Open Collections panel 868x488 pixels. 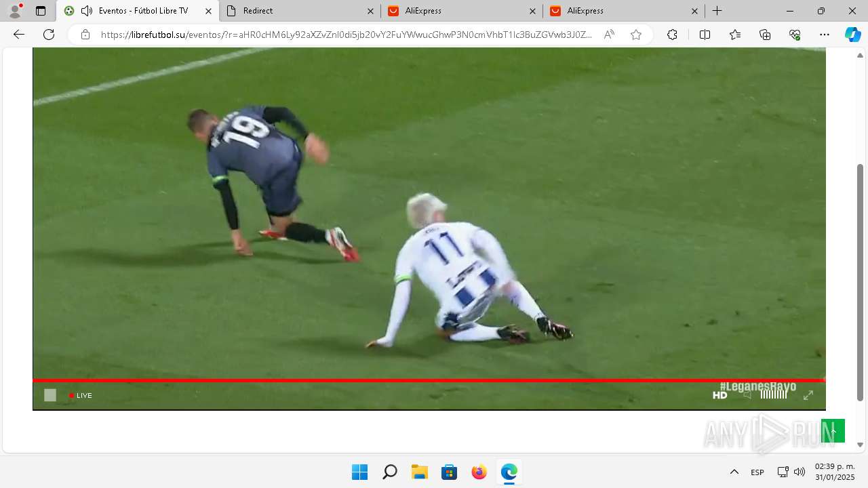point(765,35)
